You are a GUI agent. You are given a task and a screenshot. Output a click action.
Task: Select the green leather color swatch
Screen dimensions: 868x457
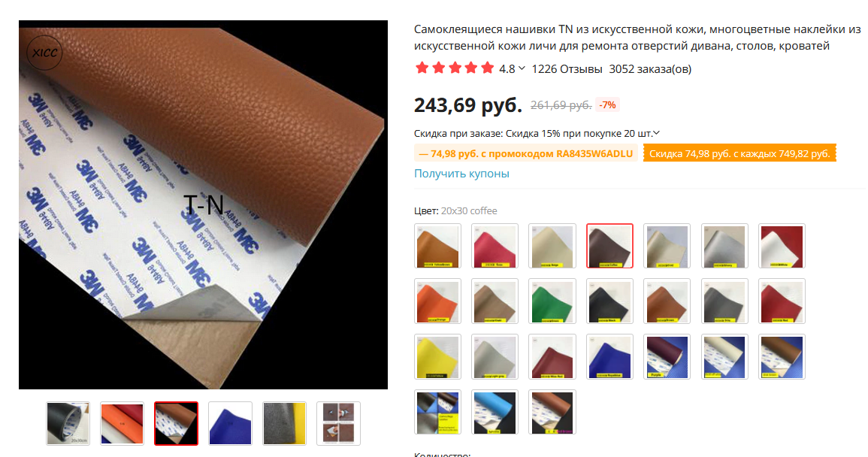(x=552, y=301)
